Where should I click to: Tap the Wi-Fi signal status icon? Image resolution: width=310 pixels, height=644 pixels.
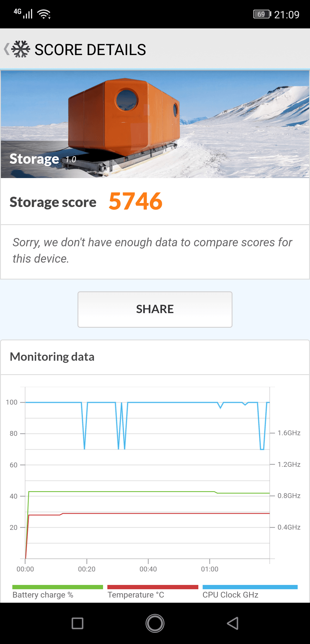44,14
